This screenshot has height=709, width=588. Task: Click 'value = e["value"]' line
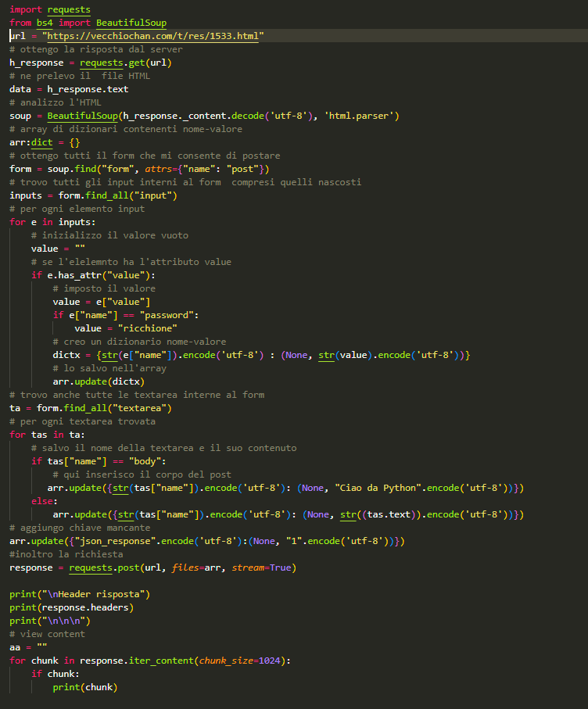tap(102, 302)
